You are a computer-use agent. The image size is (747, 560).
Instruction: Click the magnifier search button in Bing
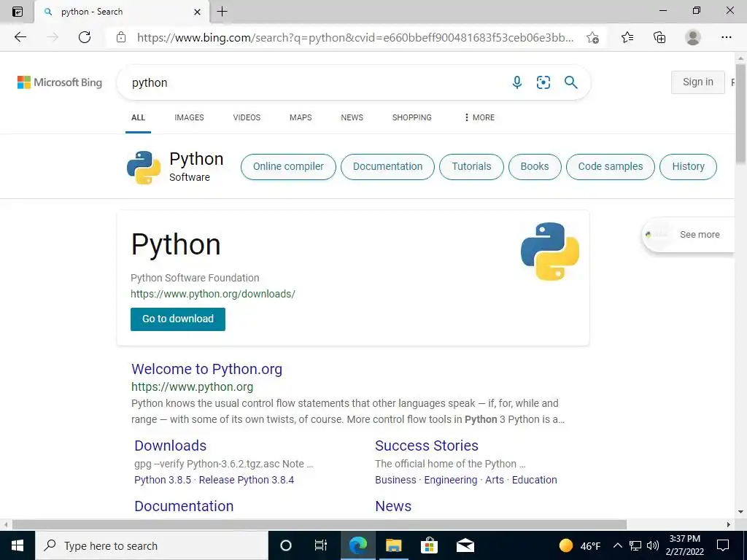coord(570,82)
